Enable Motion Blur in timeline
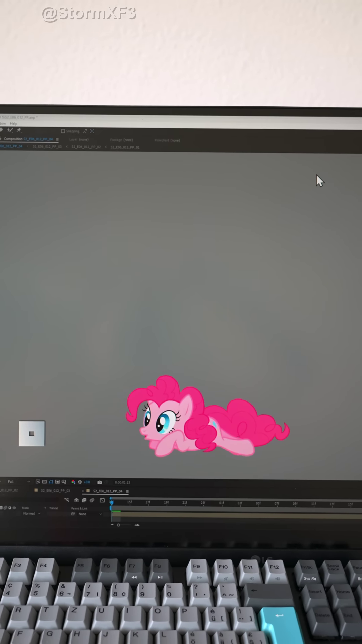 tap(92, 500)
